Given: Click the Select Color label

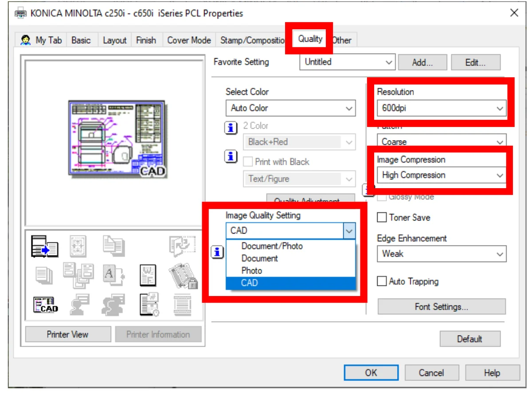Looking at the screenshot, I should [x=247, y=92].
